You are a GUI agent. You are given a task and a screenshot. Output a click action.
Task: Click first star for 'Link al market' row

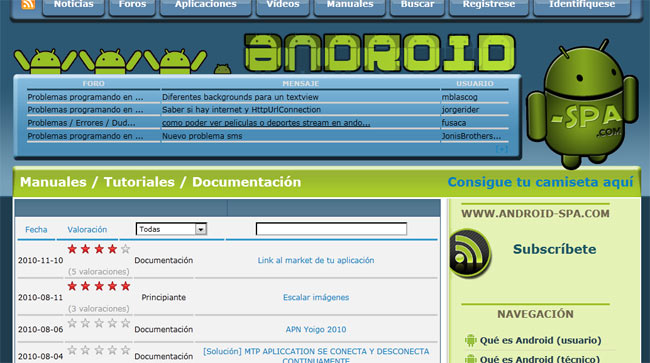[72, 249]
